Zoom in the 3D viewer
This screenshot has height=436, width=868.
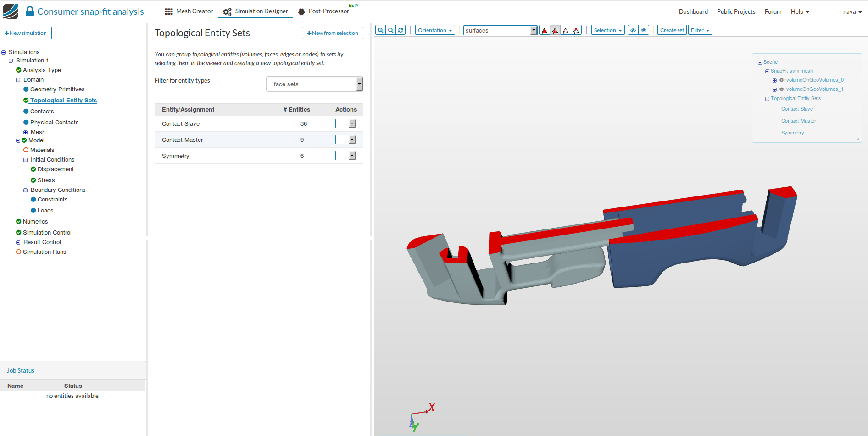pos(380,30)
